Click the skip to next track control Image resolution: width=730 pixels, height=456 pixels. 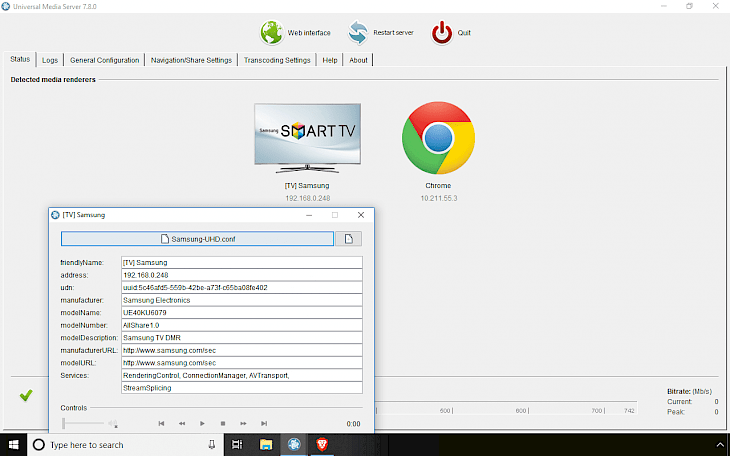tap(264, 423)
